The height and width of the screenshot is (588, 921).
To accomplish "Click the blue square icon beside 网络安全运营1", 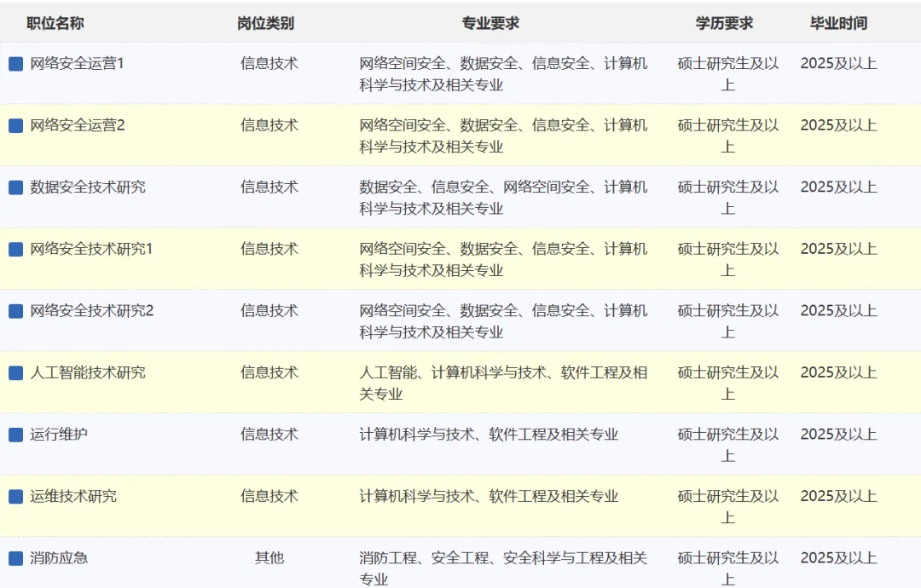I will click(x=15, y=64).
